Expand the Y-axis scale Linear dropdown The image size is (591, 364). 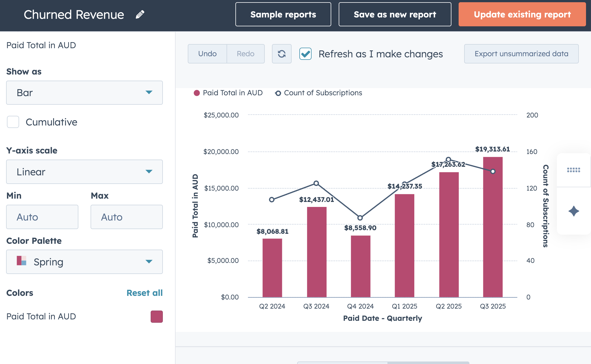point(84,172)
